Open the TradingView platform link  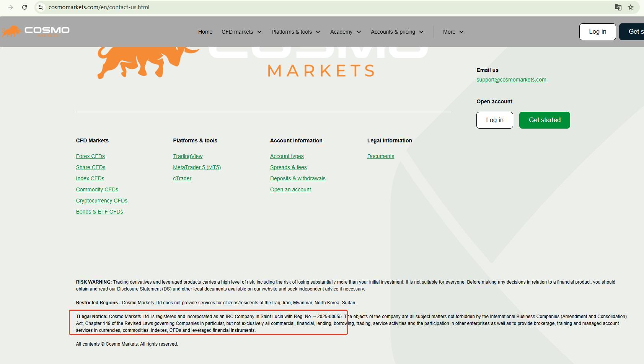pos(188,156)
